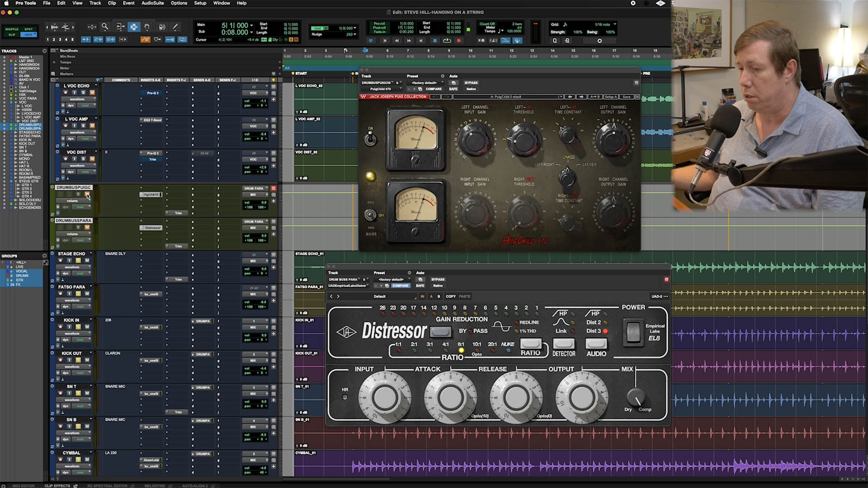The width and height of the screenshot is (868, 488).
Task: Open the Track menu
Action: [95, 3]
